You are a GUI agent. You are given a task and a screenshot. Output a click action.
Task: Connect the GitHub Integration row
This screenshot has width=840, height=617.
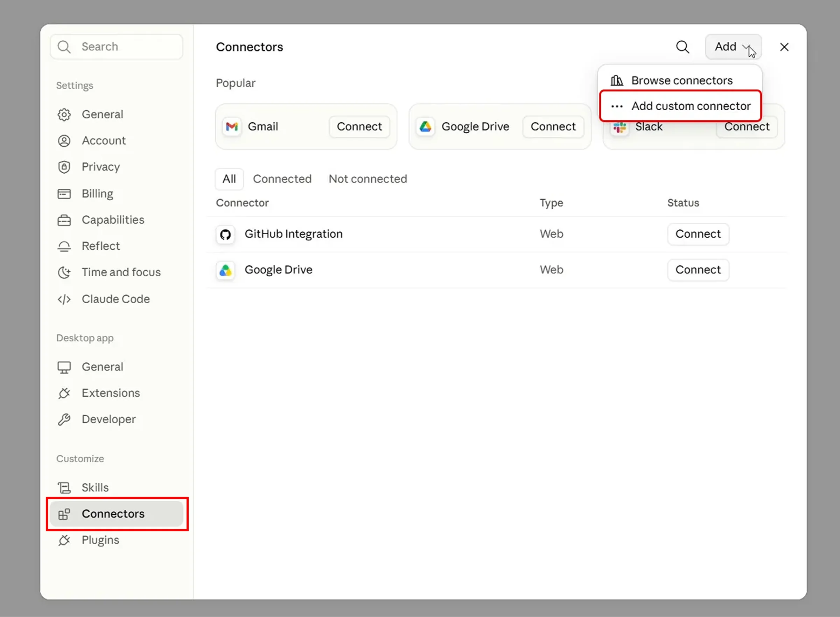click(698, 234)
